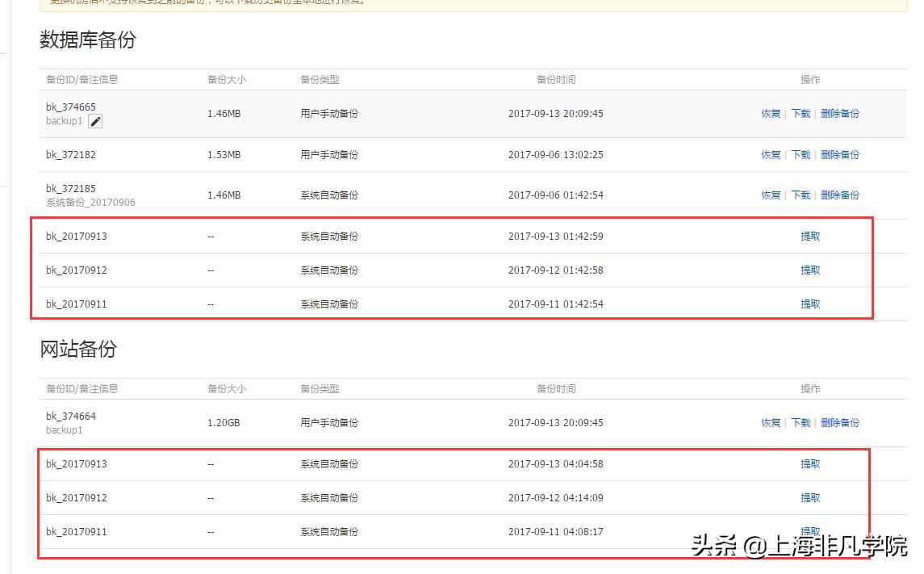Image resolution: width=924 pixels, height=574 pixels.
Task: Select backup ID text bk_372185
Action: (x=71, y=189)
